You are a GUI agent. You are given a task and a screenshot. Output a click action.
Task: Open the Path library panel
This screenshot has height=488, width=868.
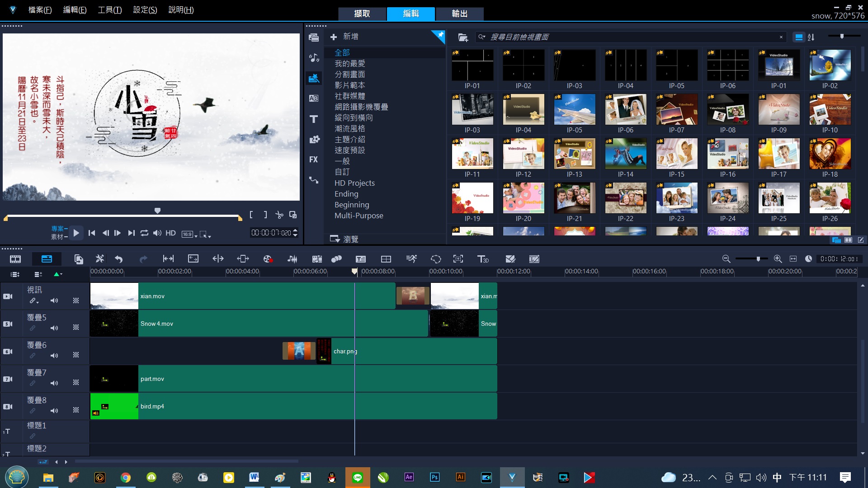[314, 180]
